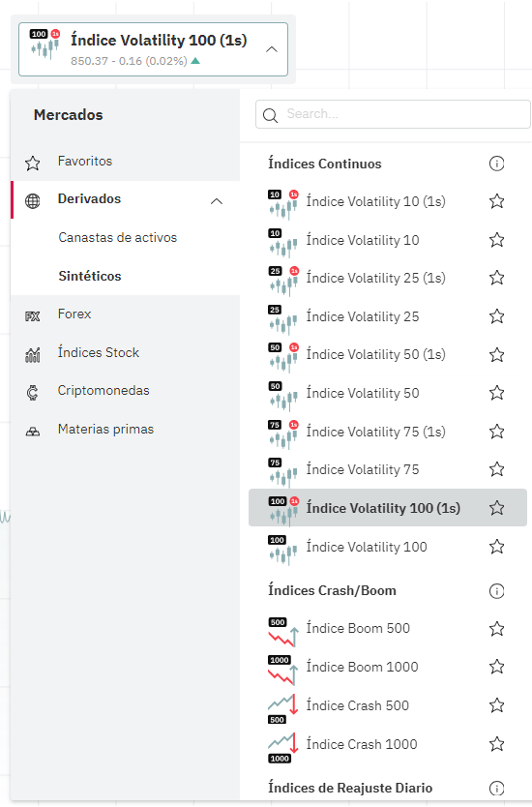The width and height of the screenshot is (532, 807).
Task: Click the Índices Stock chart icon
Action: click(33, 354)
